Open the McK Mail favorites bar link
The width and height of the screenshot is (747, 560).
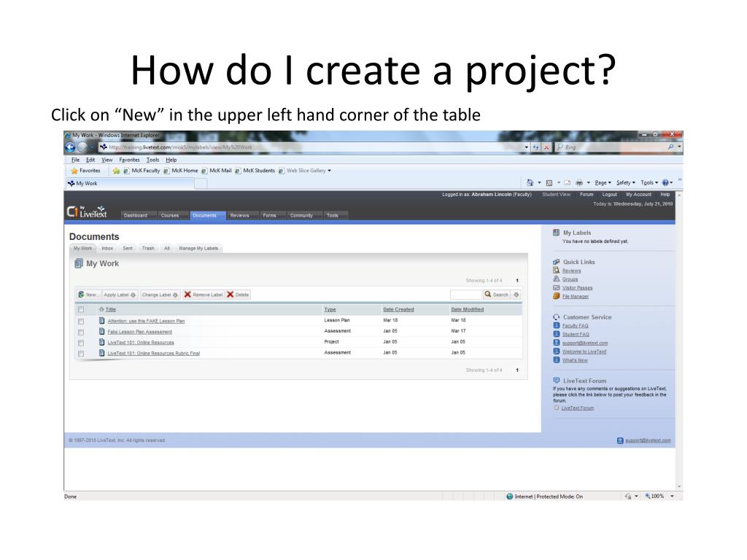point(216,171)
